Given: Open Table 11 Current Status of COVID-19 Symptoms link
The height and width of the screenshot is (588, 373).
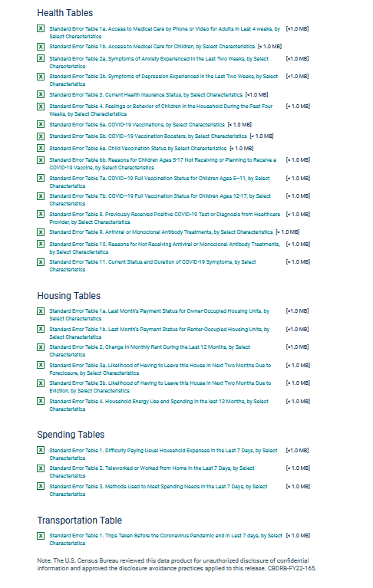Looking at the screenshot, I should pyautogui.click(x=153, y=266).
